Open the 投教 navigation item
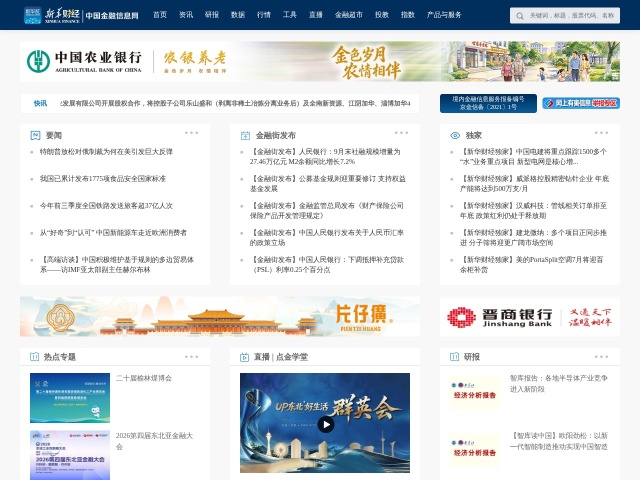This screenshot has width=640, height=480. coord(382,15)
